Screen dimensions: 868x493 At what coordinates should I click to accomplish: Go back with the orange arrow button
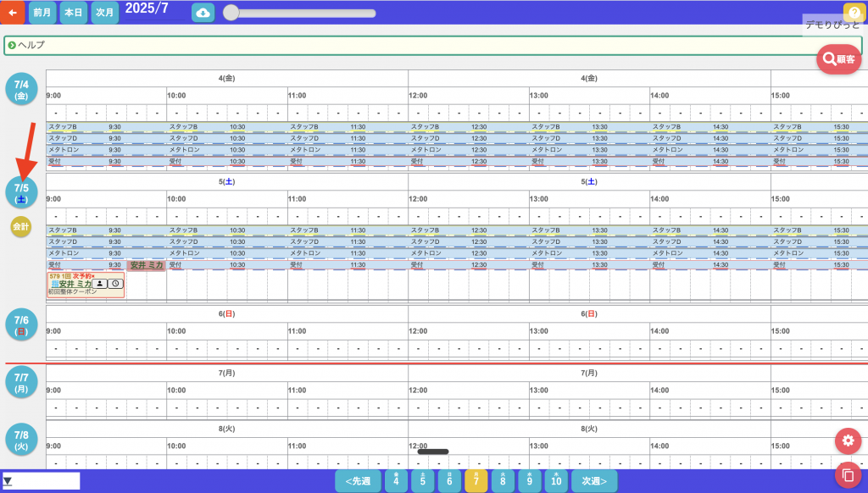[x=12, y=12]
